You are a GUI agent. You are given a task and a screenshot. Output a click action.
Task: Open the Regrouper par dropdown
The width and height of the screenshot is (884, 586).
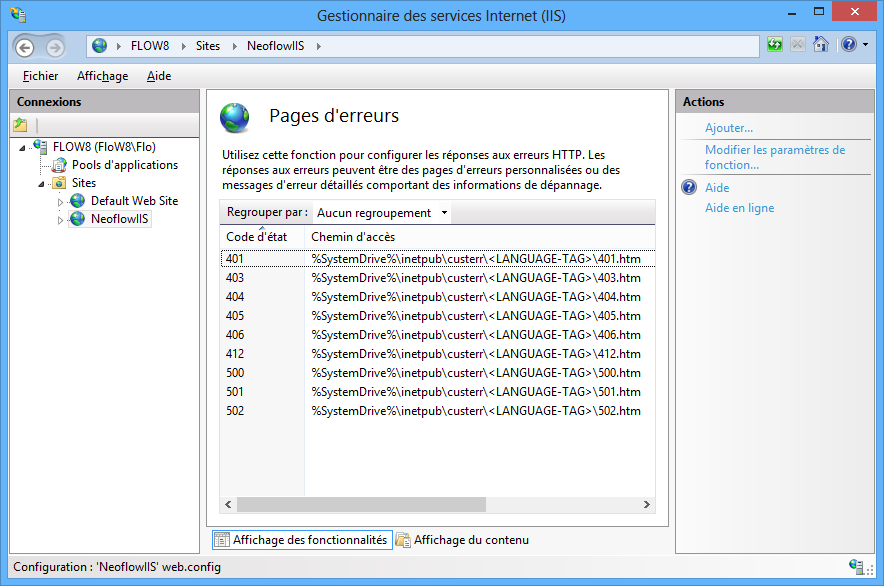382,213
